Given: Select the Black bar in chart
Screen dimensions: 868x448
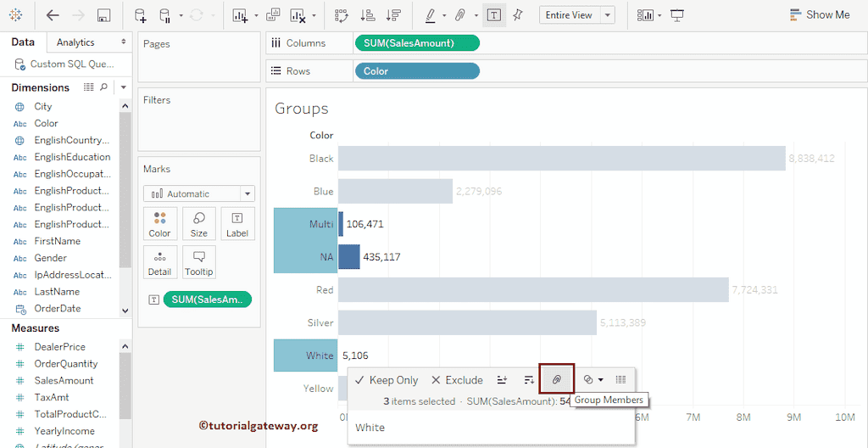Looking at the screenshot, I should 562,158.
